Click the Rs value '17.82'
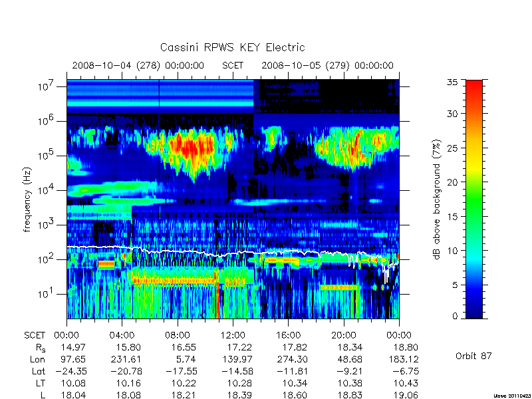532x399 pixels. pos(295,347)
